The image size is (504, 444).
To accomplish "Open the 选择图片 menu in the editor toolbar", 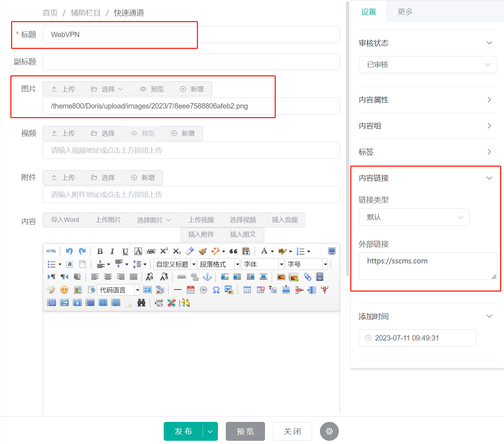I will click(x=154, y=220).
